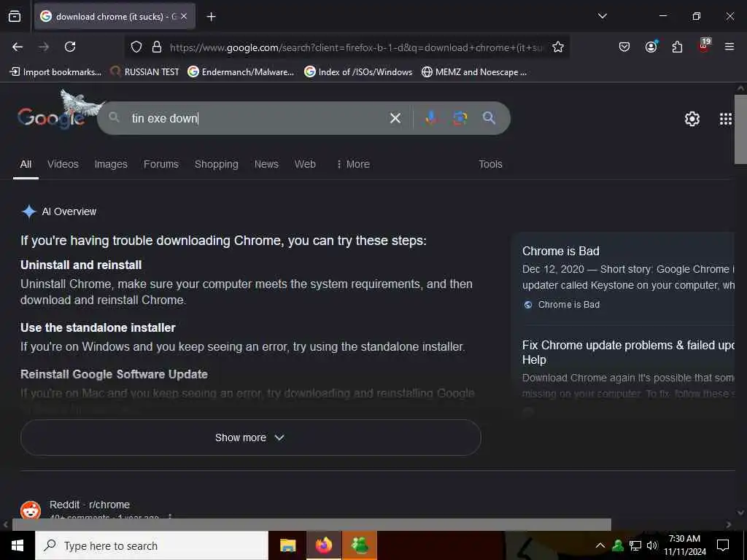Switch to the Images tab
Viewport: 747px width, 560px height.
click(111, 164)
